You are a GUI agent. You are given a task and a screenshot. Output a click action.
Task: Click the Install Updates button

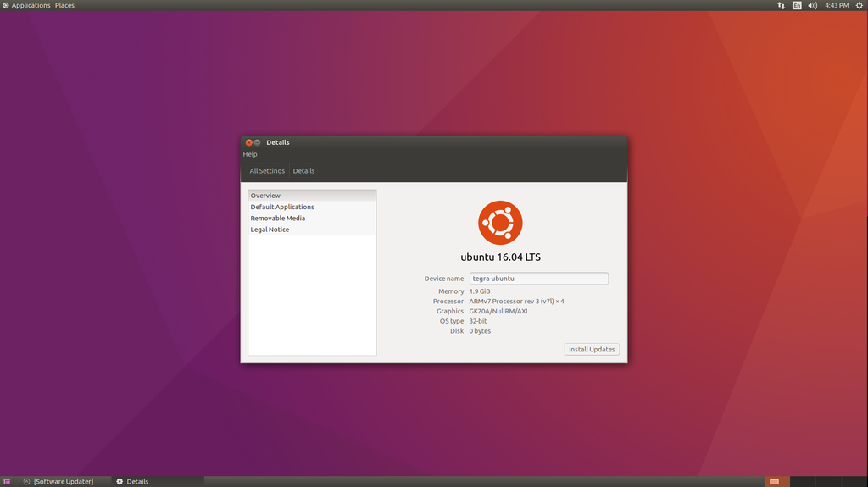tap(592, 349)
